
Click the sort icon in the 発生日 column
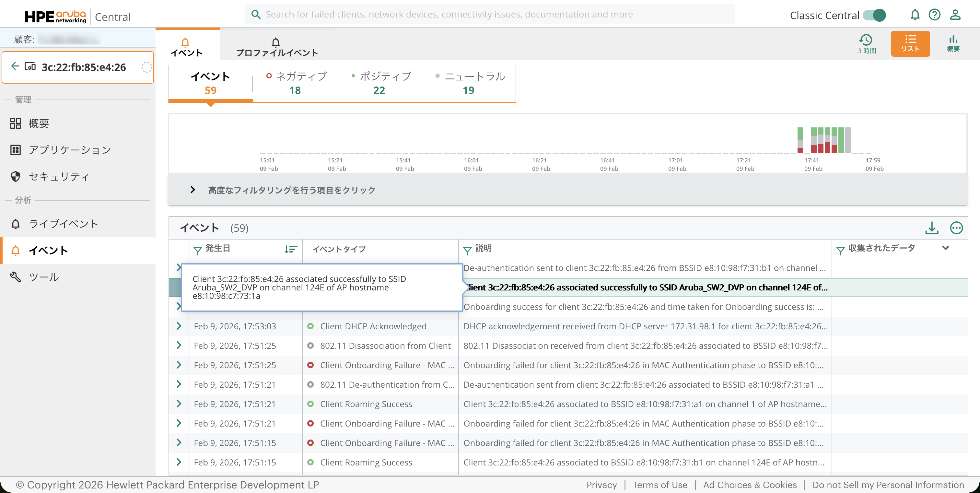pos(291,249)
